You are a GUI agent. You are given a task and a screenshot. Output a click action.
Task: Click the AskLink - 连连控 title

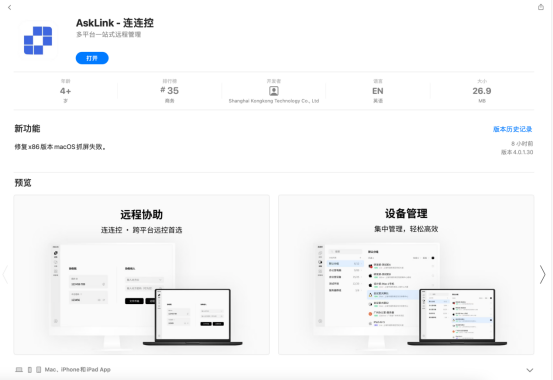(x=115, y=23)
